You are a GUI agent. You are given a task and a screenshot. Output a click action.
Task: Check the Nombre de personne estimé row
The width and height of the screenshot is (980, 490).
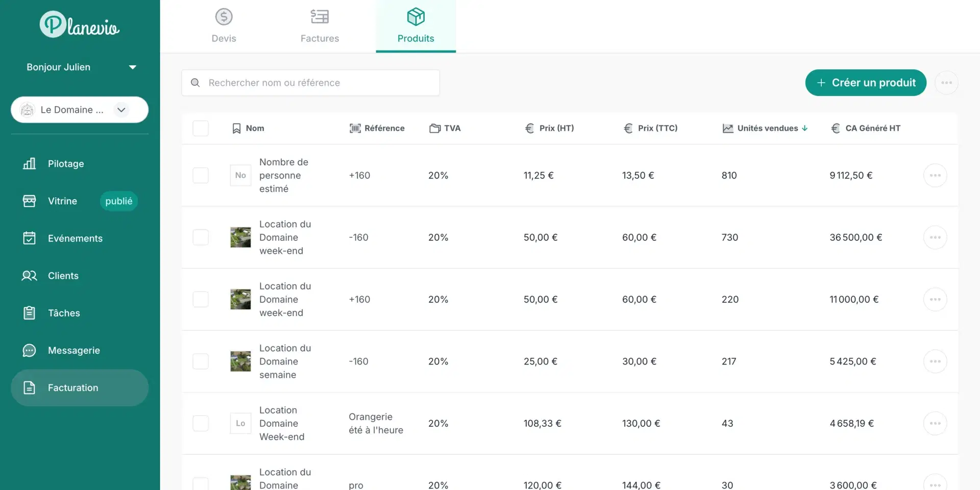(201, 176)
